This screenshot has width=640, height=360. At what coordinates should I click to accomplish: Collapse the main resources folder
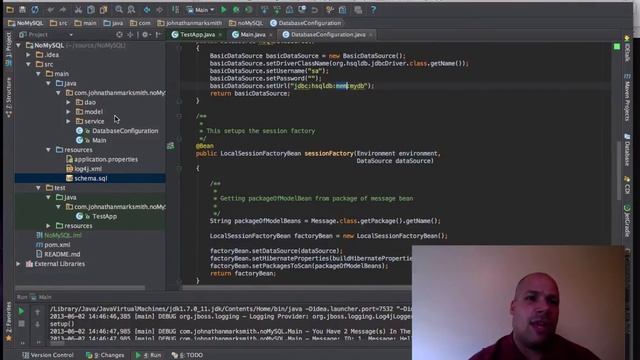coord(49,150)
